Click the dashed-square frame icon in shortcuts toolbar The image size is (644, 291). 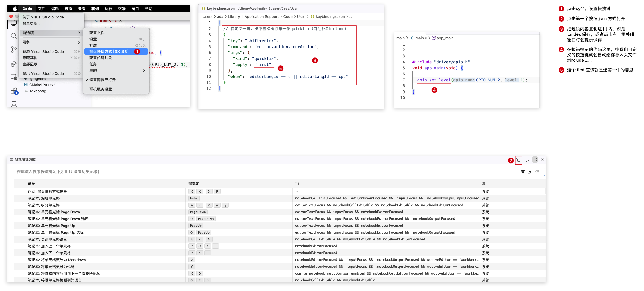coord(535,160)
